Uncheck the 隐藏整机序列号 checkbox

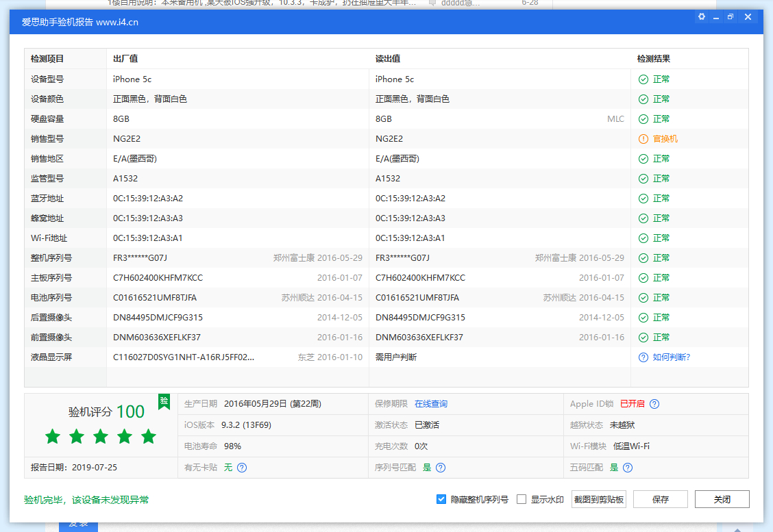[x=441, y=500]
